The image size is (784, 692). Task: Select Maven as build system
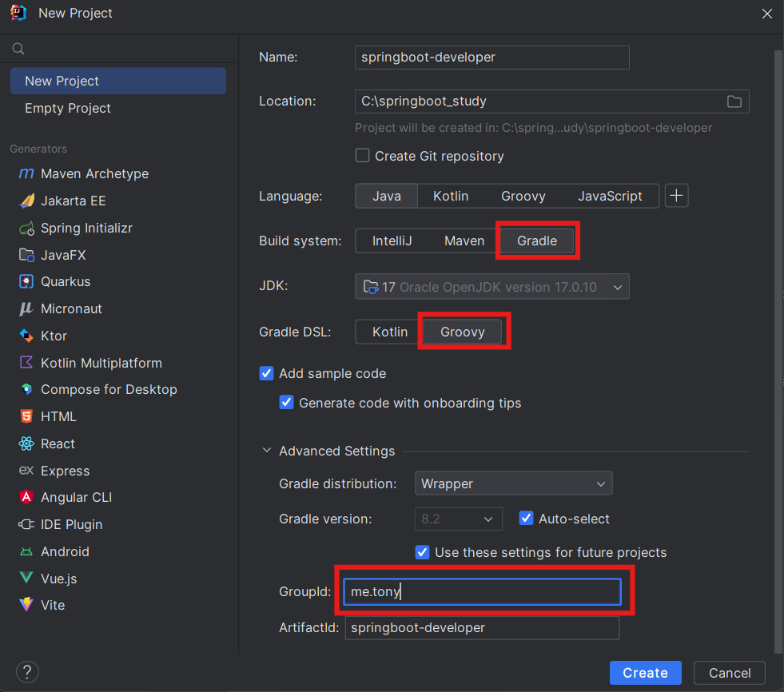(x=464, y=241)
